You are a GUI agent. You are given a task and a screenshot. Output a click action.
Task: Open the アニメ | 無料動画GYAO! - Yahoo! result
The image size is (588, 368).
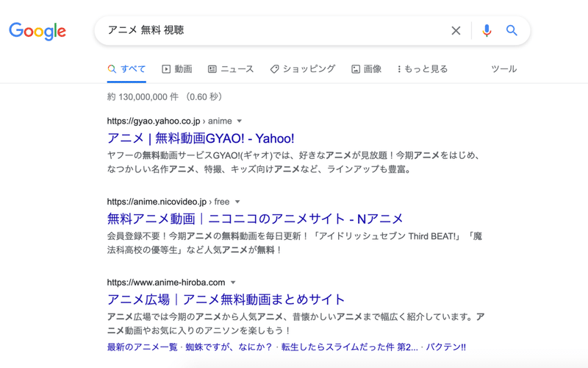tap(201, 138)
